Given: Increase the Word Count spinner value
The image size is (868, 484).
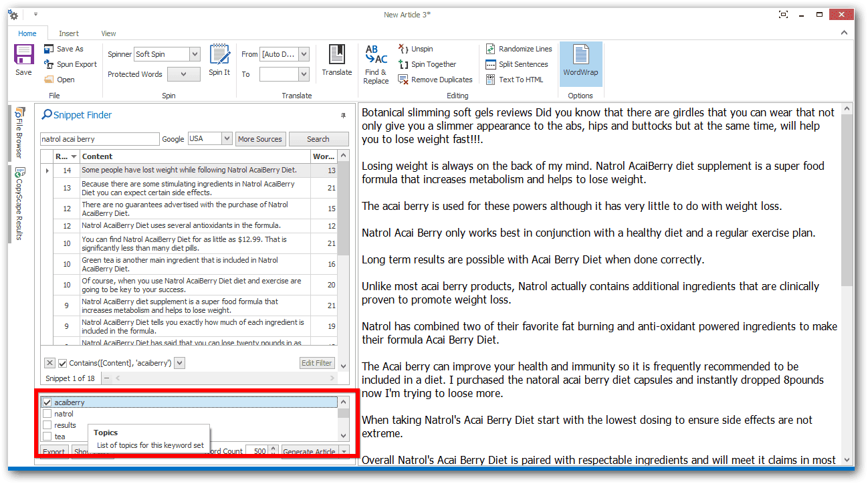Looking at the screenshot, I should [272, 449].
